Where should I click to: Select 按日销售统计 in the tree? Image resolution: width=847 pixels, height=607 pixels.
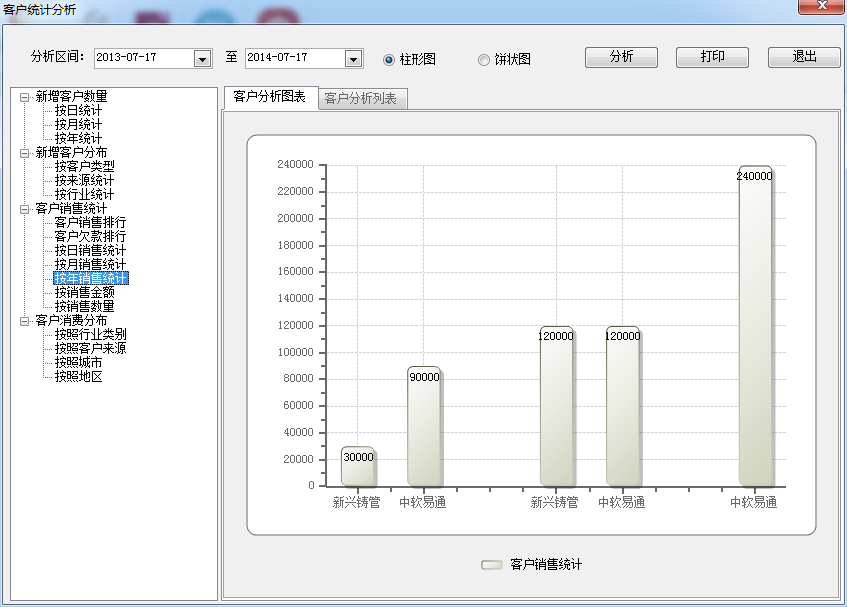pyautogui.click(x=90, y=251)
